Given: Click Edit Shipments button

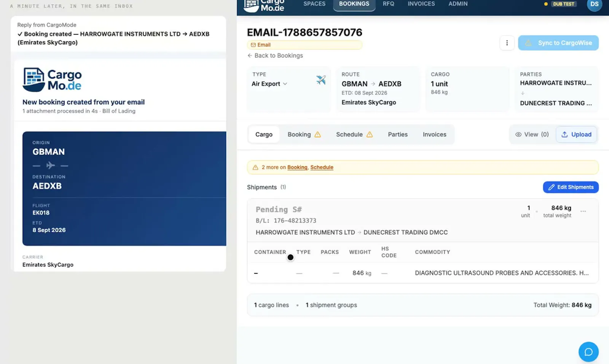Looking at the screenshot, I should [571, 187].
